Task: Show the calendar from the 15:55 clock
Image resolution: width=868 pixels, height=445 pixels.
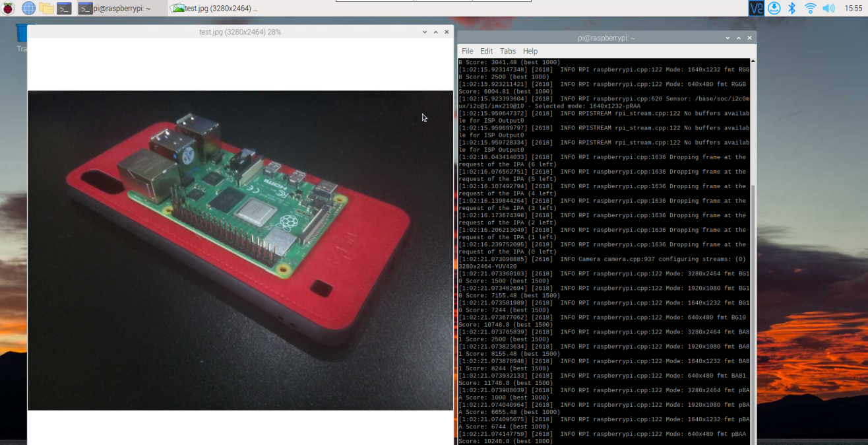Action: coord(853,8)
